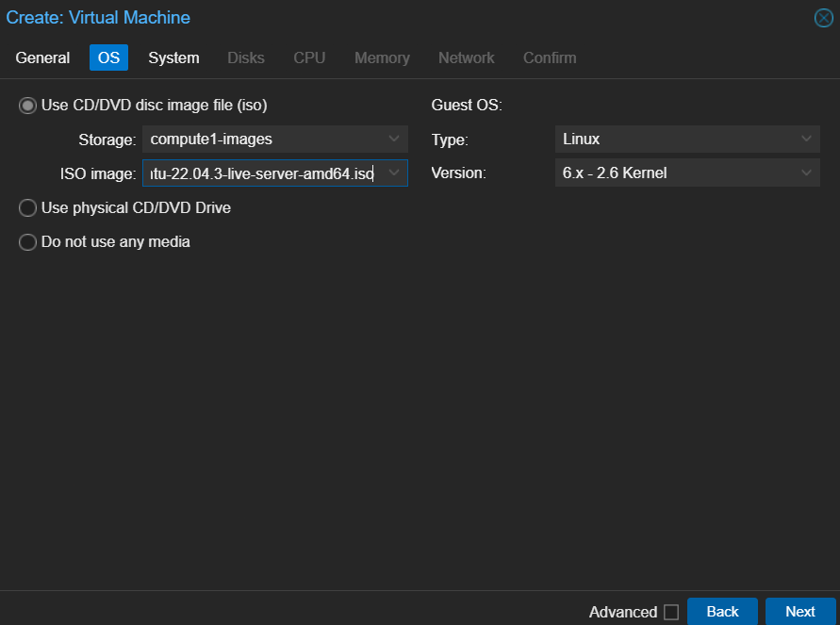840x625 pixels.
Task: Jump to the Confirm tab
Action: 550,58
